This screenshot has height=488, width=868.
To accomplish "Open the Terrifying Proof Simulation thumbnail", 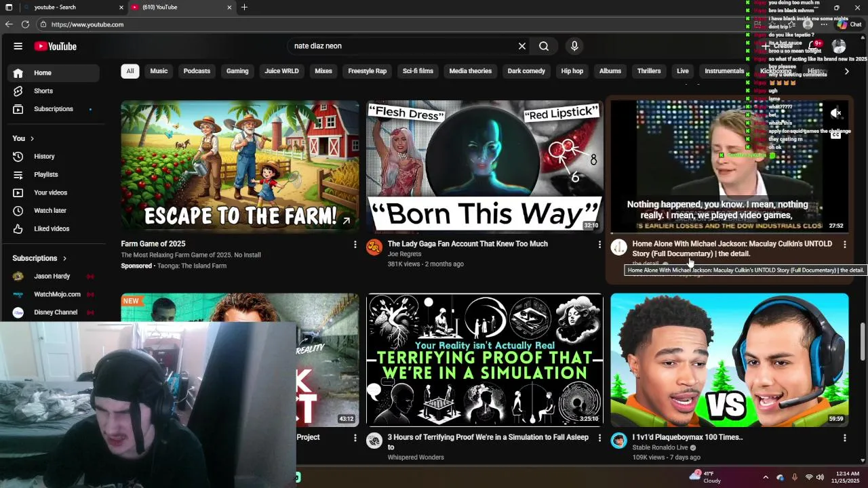I will (484, 360).
